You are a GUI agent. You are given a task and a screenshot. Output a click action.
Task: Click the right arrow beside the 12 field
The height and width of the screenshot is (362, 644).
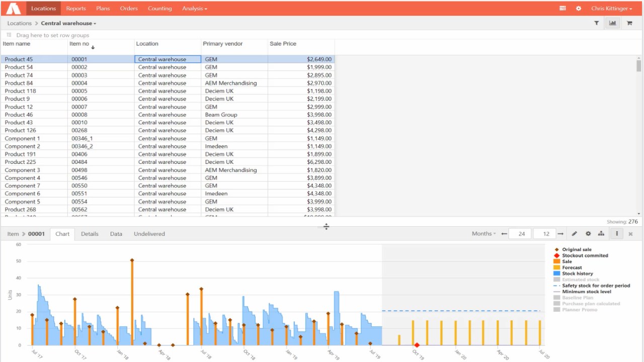click(x=560, y=234)
